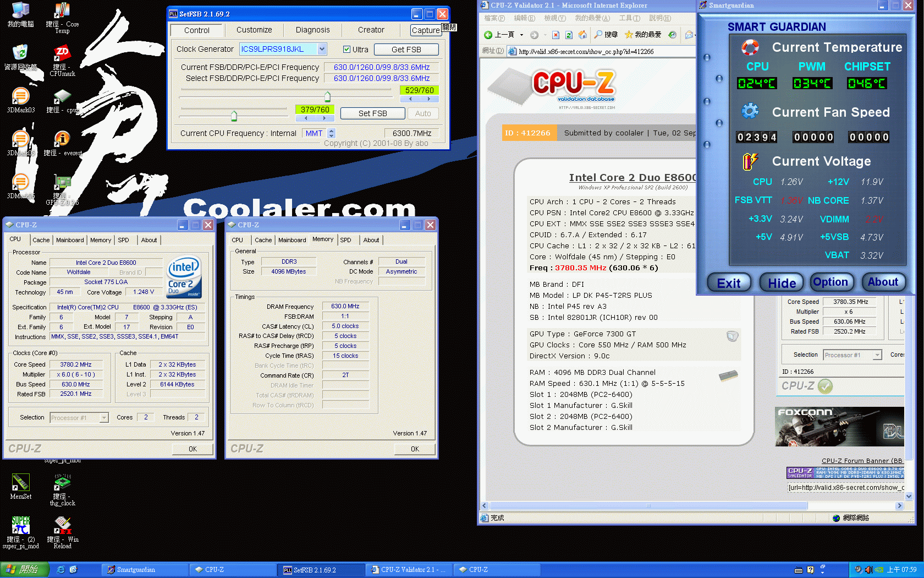Expand Processor #1 selection in CPU-Z window
Image resolution: width=924 pixels, height=578 pixels.
104,418
